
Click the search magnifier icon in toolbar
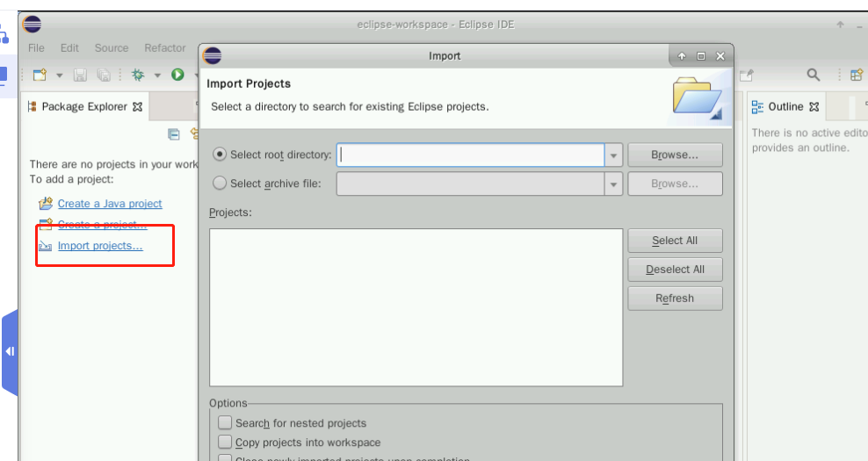pyautogui.click(x=814, y=75)
